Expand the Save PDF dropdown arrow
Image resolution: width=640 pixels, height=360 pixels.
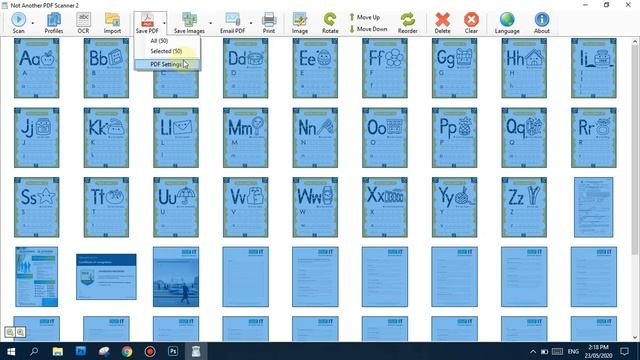pos(164,23)
